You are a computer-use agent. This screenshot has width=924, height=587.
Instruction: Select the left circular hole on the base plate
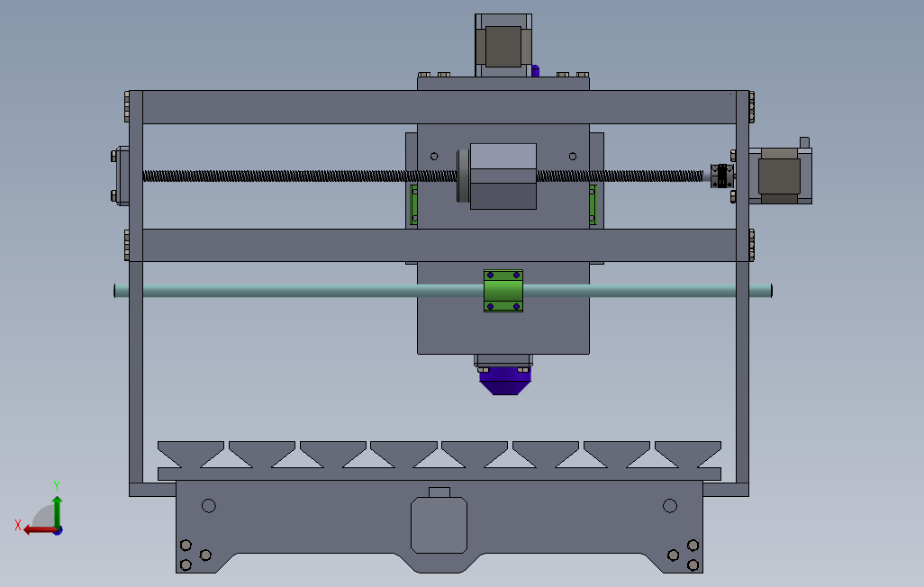(209, 506)
